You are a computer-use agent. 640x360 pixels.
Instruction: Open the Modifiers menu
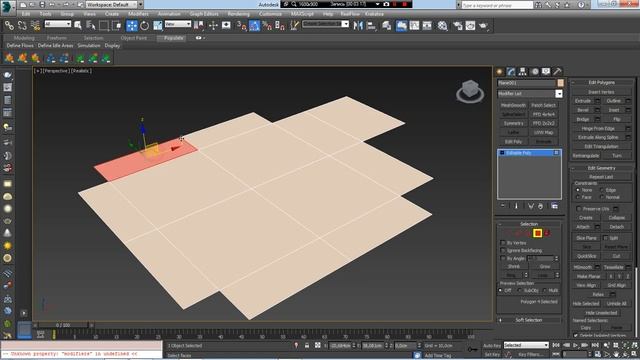pos(138,13)
